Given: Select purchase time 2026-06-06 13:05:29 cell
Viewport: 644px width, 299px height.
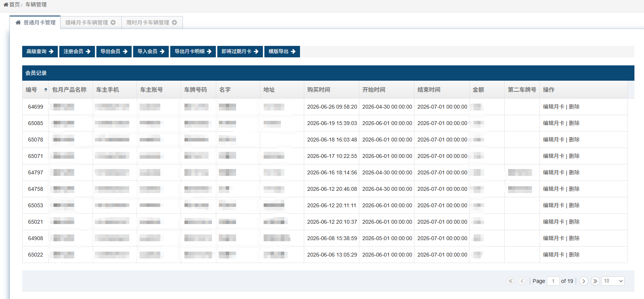Looking at the screenshot, I should point(332,255).
